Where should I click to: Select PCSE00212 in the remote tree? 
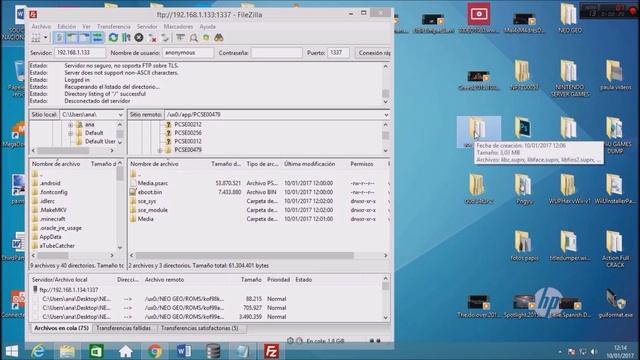[188, 124]
